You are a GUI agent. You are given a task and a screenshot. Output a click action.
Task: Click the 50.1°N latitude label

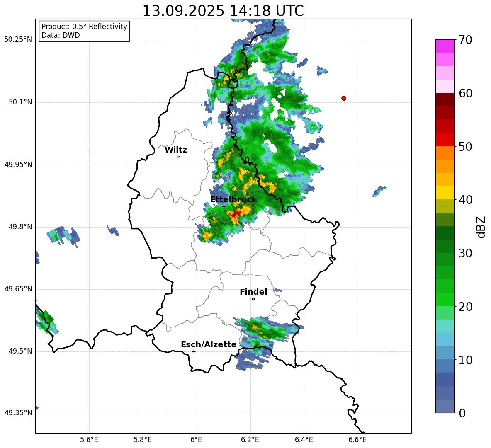20,102
